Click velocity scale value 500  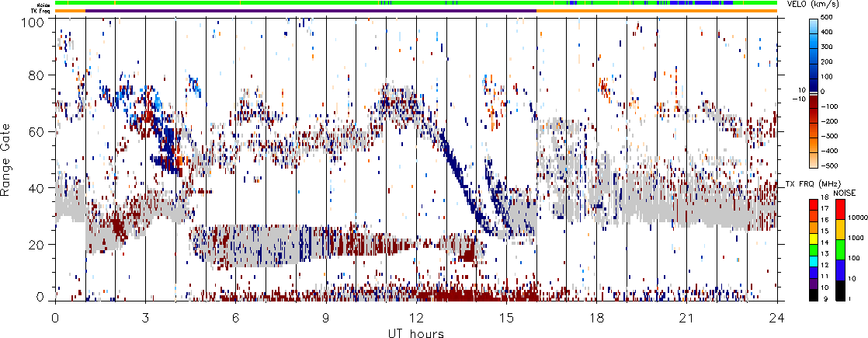point(828,18)
